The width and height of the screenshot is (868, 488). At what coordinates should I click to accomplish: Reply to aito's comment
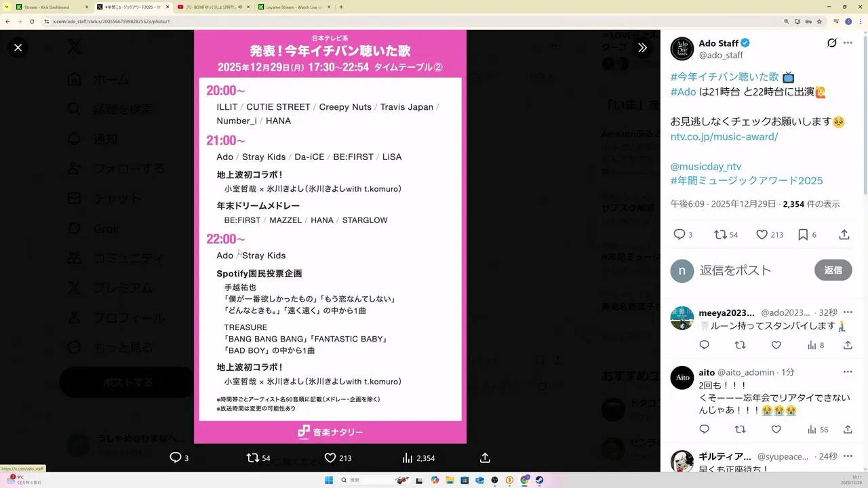pyautogui.click(x=704, y=429)
